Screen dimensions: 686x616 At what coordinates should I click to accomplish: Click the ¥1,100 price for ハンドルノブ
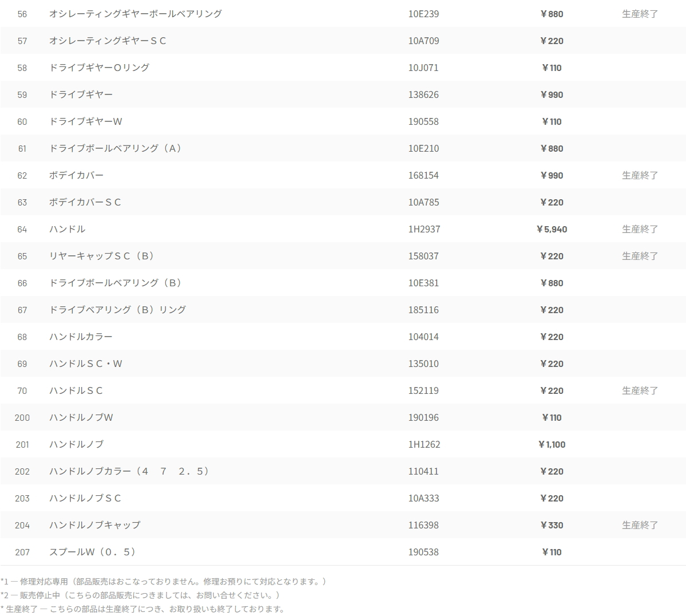[x=552, y=444]
